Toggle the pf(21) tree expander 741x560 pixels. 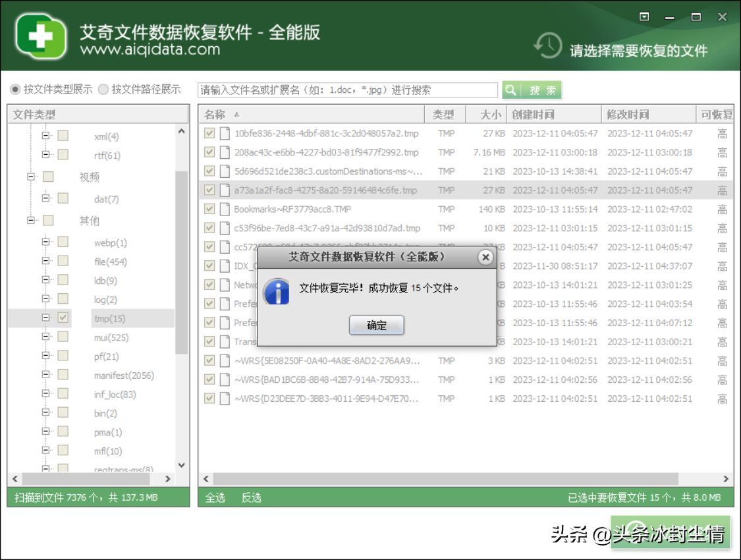[x=46, y=356]
